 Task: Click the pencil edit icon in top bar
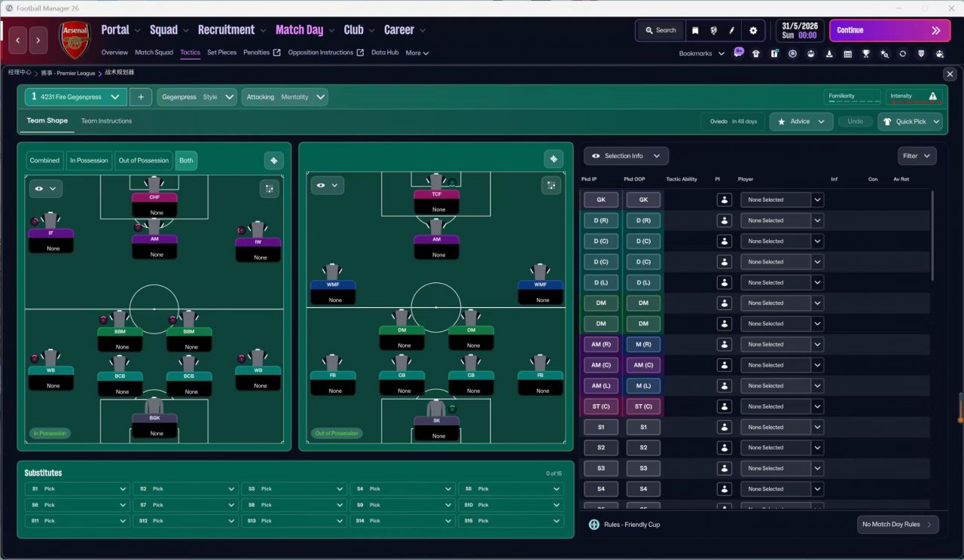(x=732, y=31)
